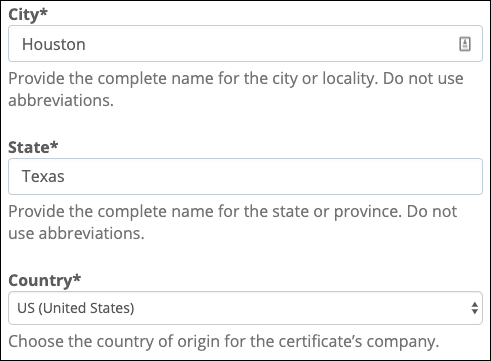Place cursor on the word Texas

coord(43,176)
